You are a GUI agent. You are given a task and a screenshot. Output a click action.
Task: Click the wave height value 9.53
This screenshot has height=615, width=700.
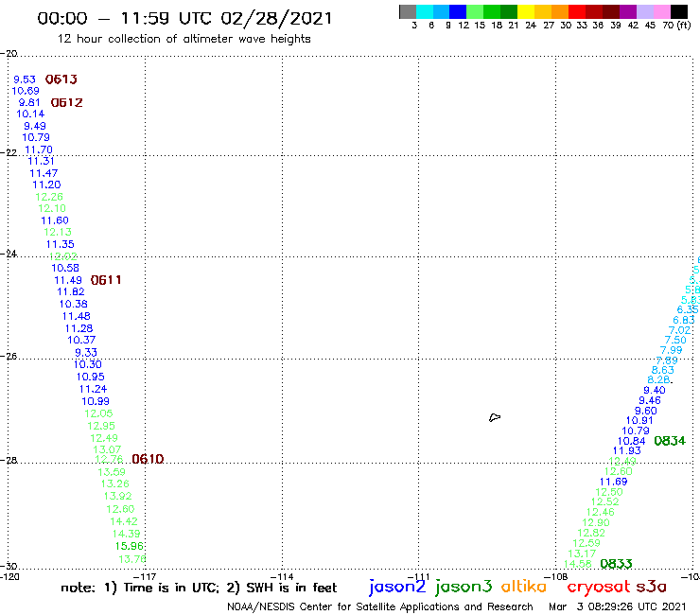[x=25, y=79]
